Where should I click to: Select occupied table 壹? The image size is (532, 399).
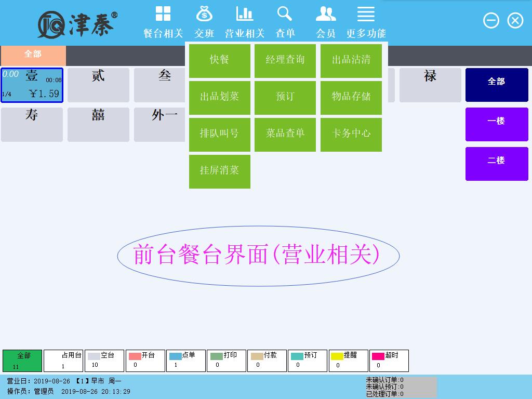[x=32, y=85]
